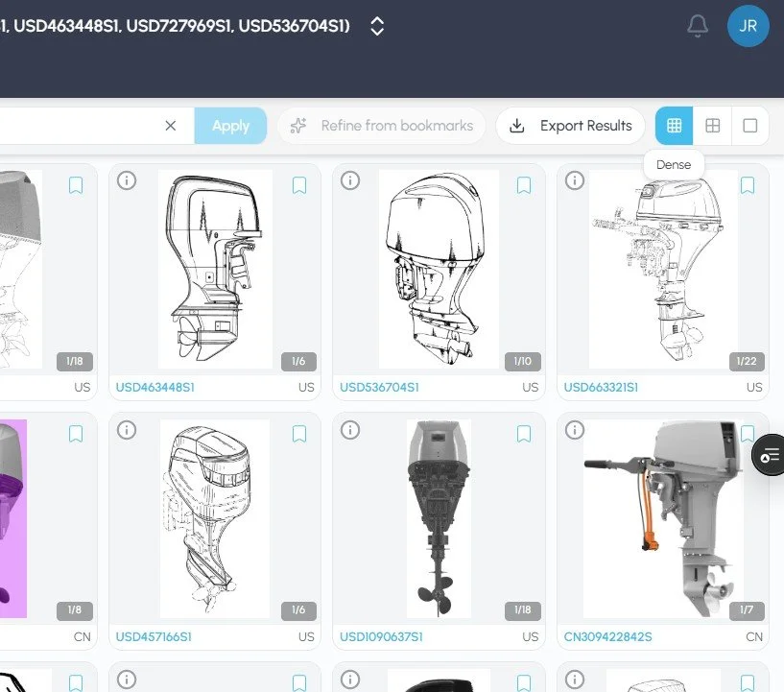Bookmark USD536704S1
784x692 pixels.
[524, 185]
